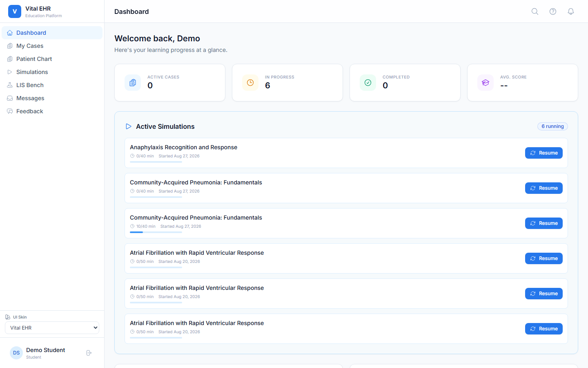Click the Welcome back, Demo heading

point(157,38)
